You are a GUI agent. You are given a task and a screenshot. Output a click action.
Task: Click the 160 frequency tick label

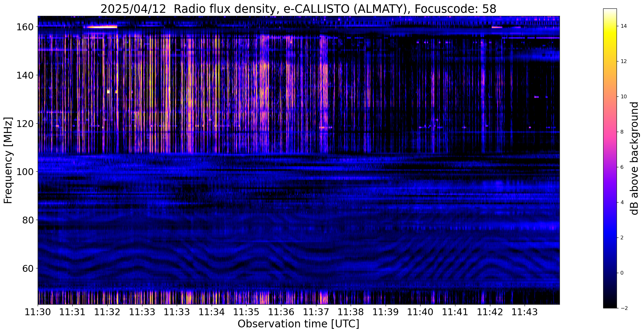click(x=25, y=27)
